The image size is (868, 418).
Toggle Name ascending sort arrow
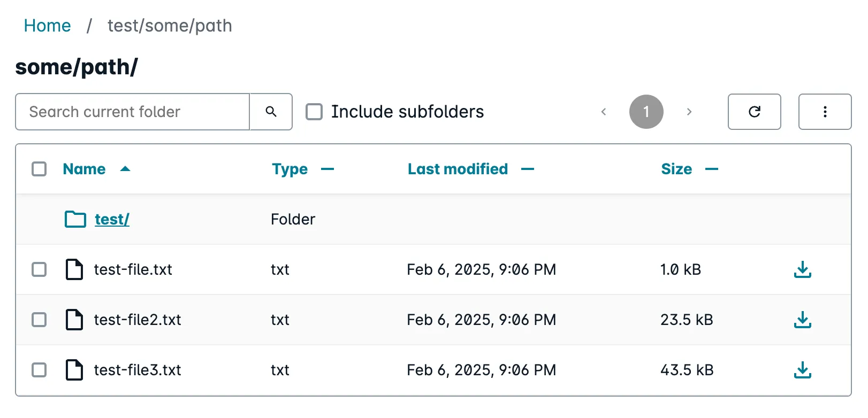[x=125, y=169]
